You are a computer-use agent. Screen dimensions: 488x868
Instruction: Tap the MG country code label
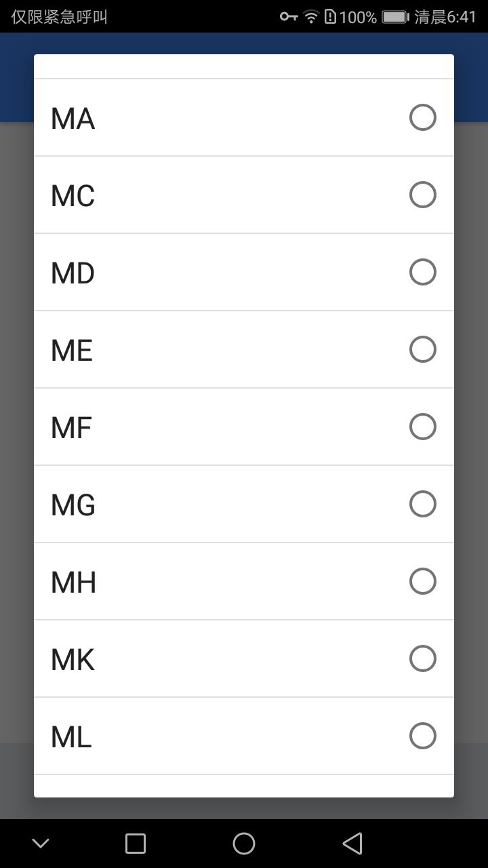(x=73, y=505)
